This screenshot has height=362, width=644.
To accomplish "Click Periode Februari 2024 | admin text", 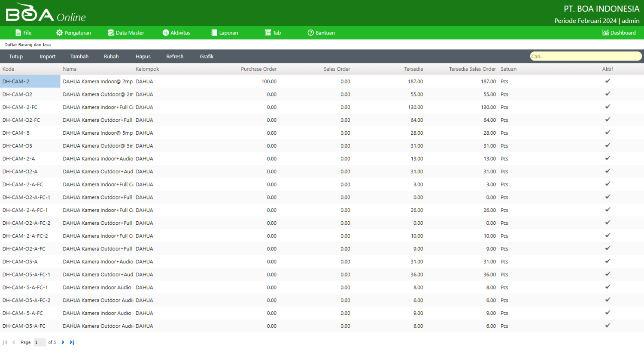I will [597, 21].
